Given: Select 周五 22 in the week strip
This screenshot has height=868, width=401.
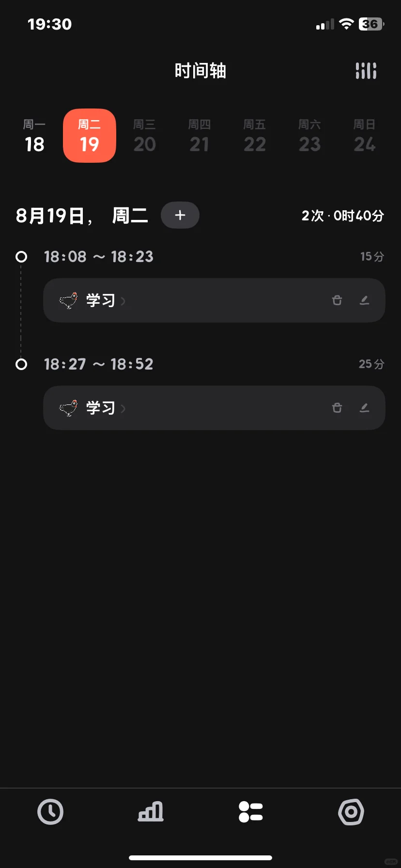Looking at the screenshot, I should point(255,136).
